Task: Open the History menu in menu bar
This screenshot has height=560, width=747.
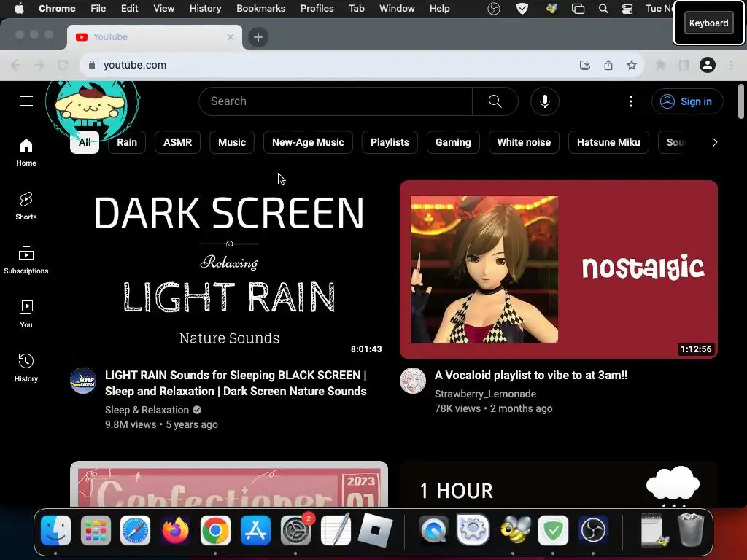Action: pos(205,9)
